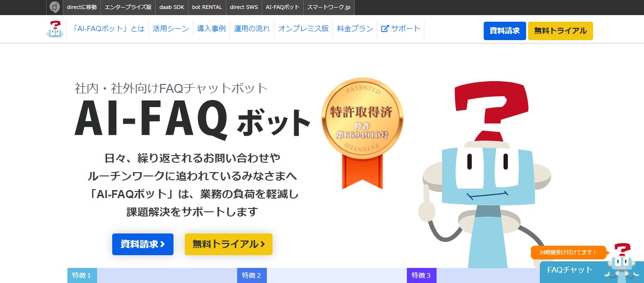This screenshot has width=644, height=283.
Task: Open direct SWS from the top menu bar
Action: (244, 7)
